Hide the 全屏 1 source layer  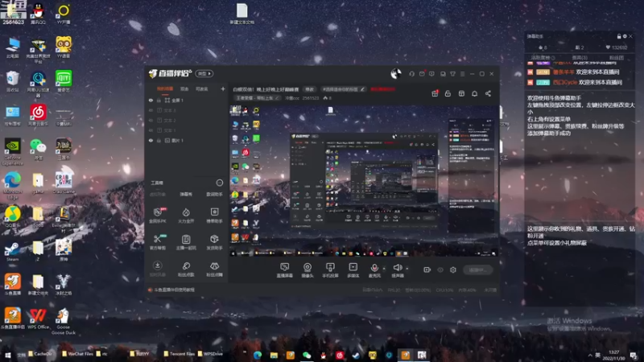pyautogui.click(x=151, y=100)
